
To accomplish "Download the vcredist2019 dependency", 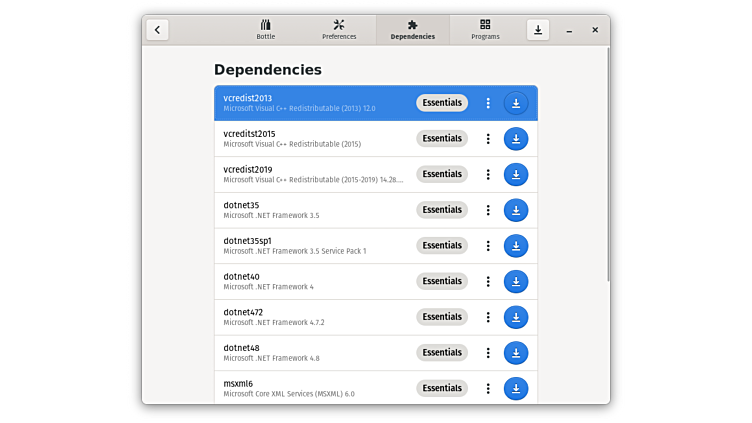I will (x=516, y=174).
